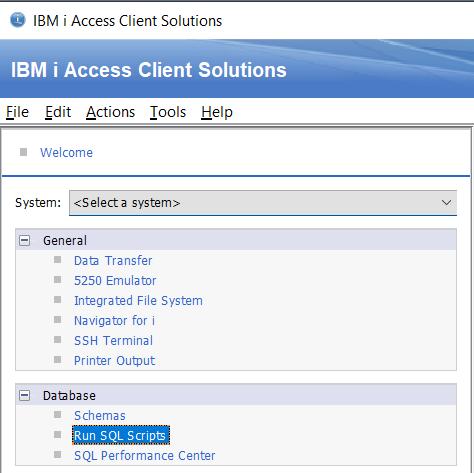This screenshot has height=473, width=474.
Task: Open SQL Performance Center
Action: (x=145, y=456)
